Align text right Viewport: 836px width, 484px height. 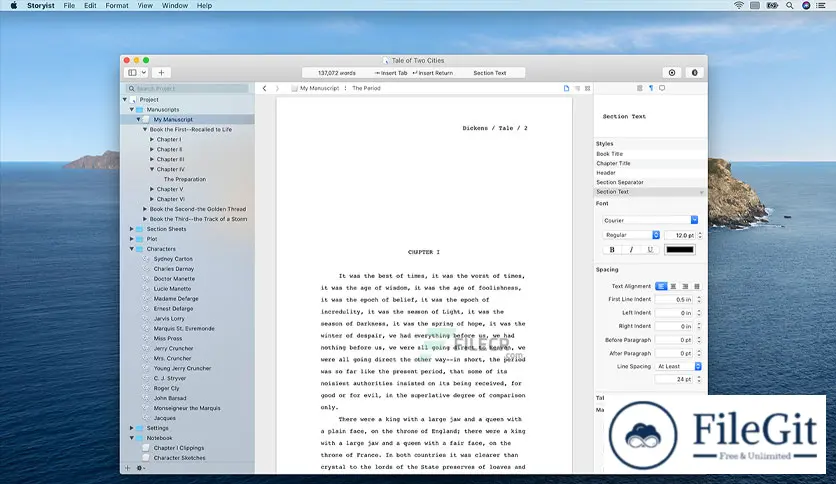pyautogui.click(x=685, y=286)
